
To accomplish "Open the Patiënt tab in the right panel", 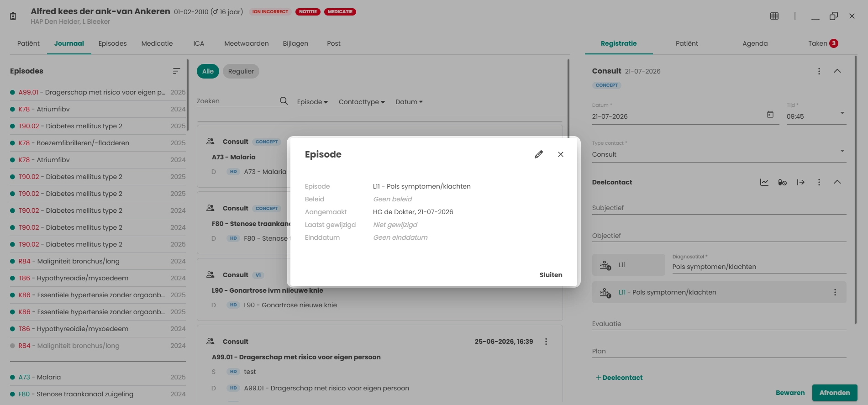I will (x=687, y=43).
